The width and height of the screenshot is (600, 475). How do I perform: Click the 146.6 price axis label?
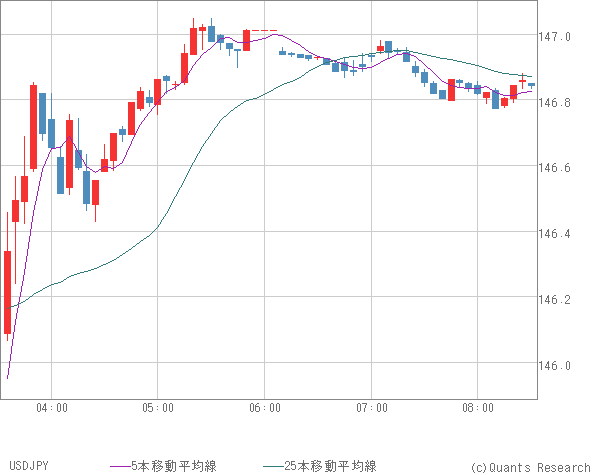coord(554,168)
